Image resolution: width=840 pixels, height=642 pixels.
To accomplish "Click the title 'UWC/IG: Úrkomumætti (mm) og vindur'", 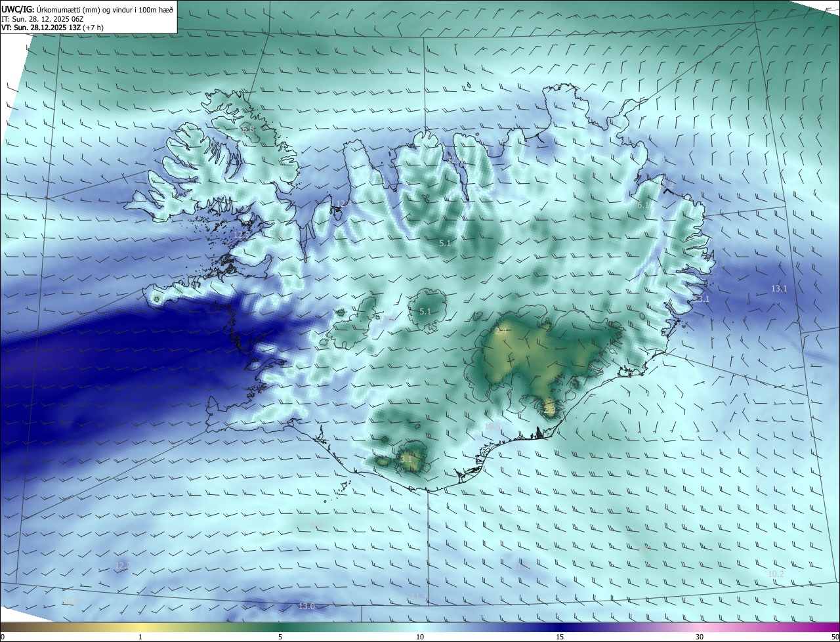I will (x=87, y=10).
